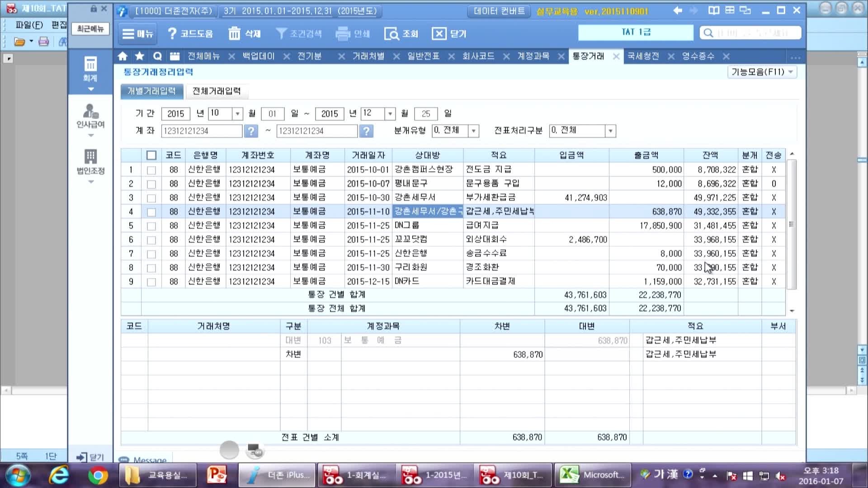Screen dimensions: 868x488
Task: Expand 법인조정 sidebar arrow
Action: click(90, 182)
